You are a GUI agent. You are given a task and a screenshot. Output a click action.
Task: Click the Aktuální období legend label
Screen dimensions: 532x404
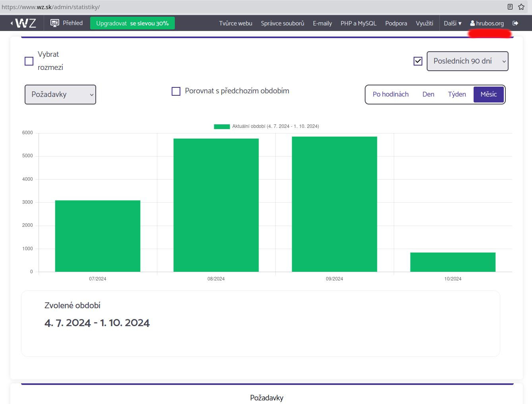(x=276, y=126)
